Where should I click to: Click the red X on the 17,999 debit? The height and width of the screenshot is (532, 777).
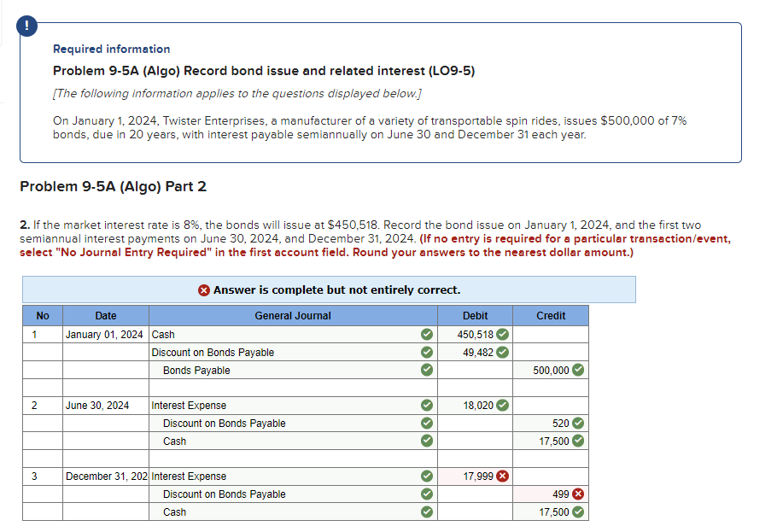pyautogui.click(x=500, y=476)
